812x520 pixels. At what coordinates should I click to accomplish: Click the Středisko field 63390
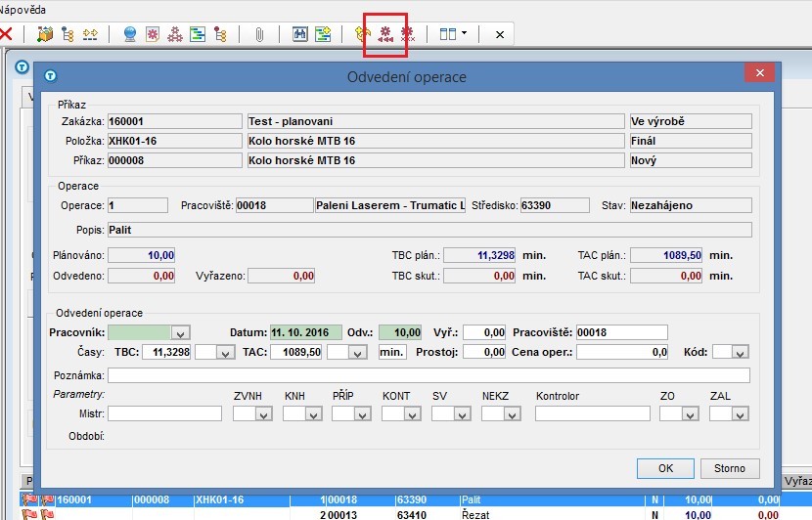tap(555, 205)
